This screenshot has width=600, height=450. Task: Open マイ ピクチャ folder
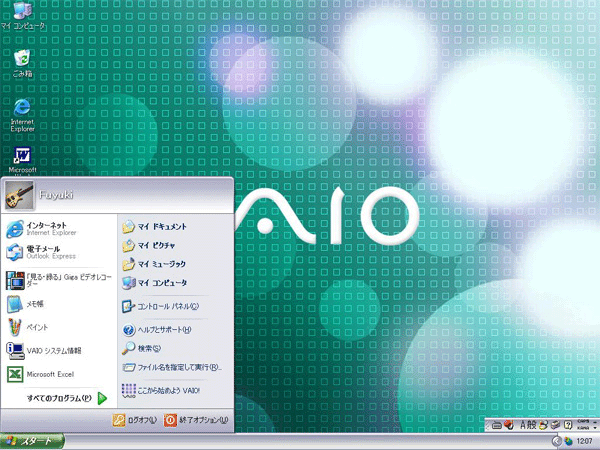(148, 245)
